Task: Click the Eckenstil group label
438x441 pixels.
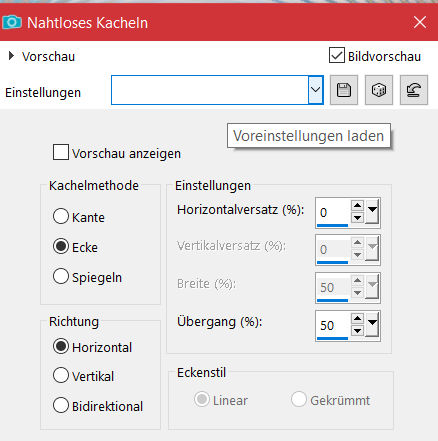Action: pos(201,373)
